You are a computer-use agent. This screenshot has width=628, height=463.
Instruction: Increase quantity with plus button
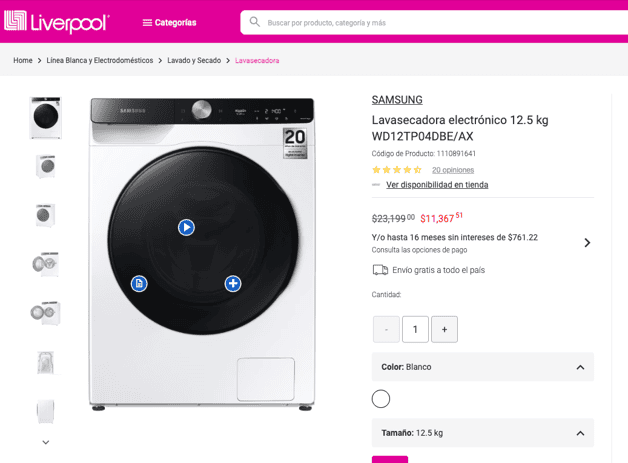click(445, 329)
